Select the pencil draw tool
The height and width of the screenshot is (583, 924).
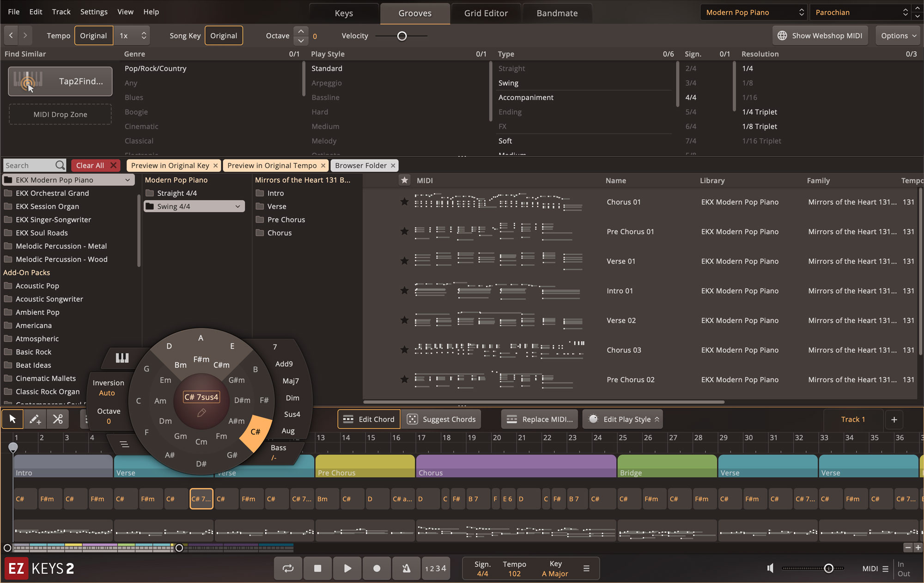[x=35, y=419]
